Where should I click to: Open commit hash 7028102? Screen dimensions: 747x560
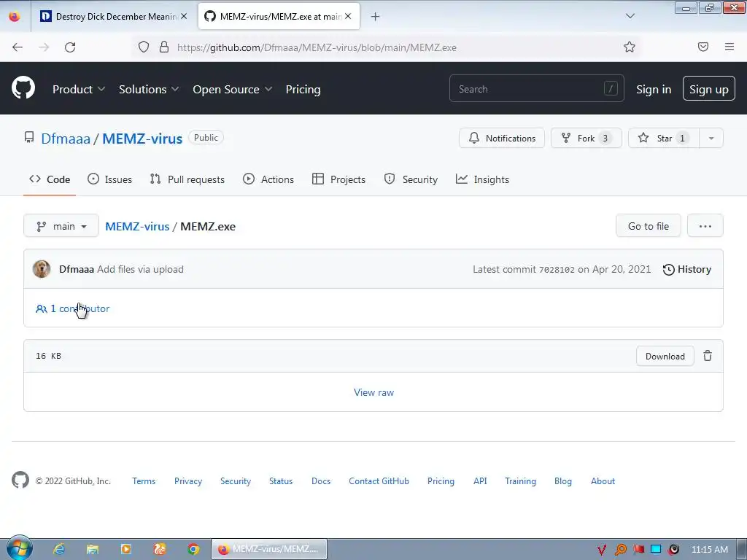[557, 270]
